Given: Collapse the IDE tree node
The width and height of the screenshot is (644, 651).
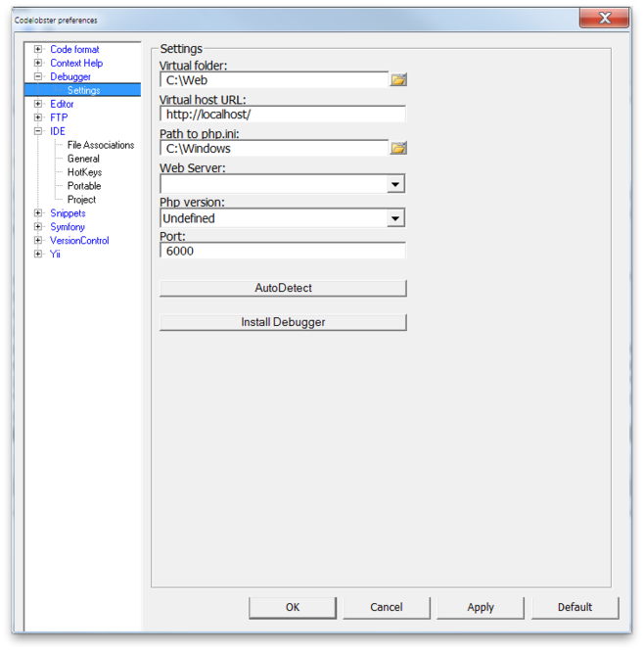Looking at the screenshot, I should (x=38, y=131).
